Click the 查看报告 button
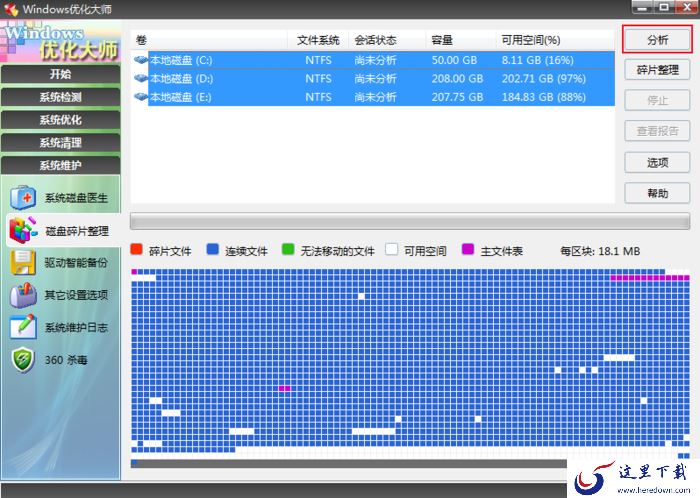Image resolution: width=700 pixels, height=498 pixels. [657, 131]
